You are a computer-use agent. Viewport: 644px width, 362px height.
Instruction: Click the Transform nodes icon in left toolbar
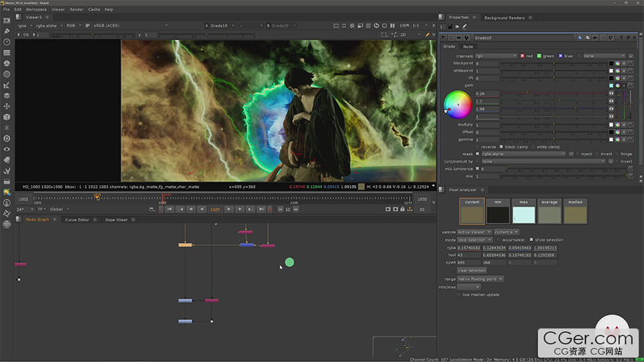[x=7, y=105]
